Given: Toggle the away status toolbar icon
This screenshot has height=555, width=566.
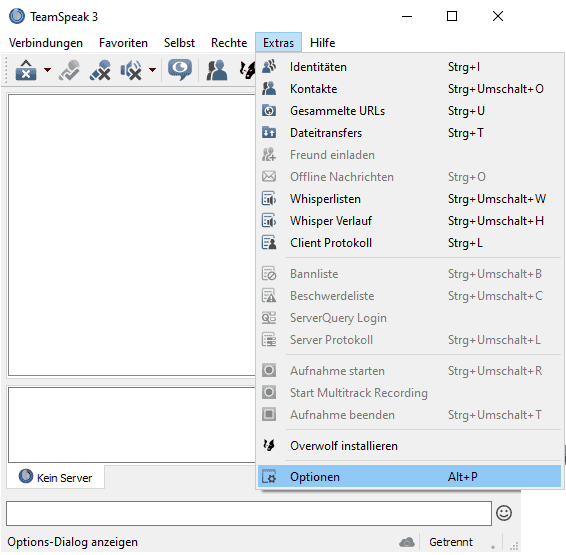Looking at the screenshot, I should coord(69,70).
